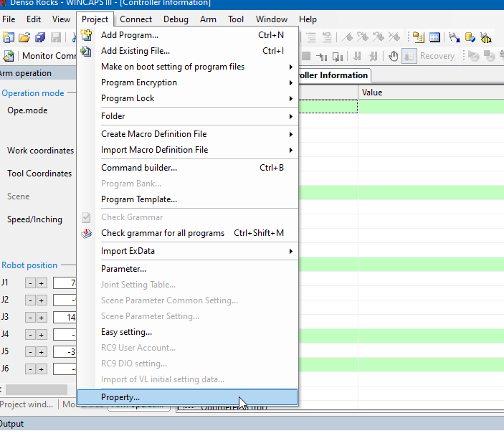The width and height of the screenshot is (504, 446).
Task: Increase J6 with the plus button
Action: [41, 369]
